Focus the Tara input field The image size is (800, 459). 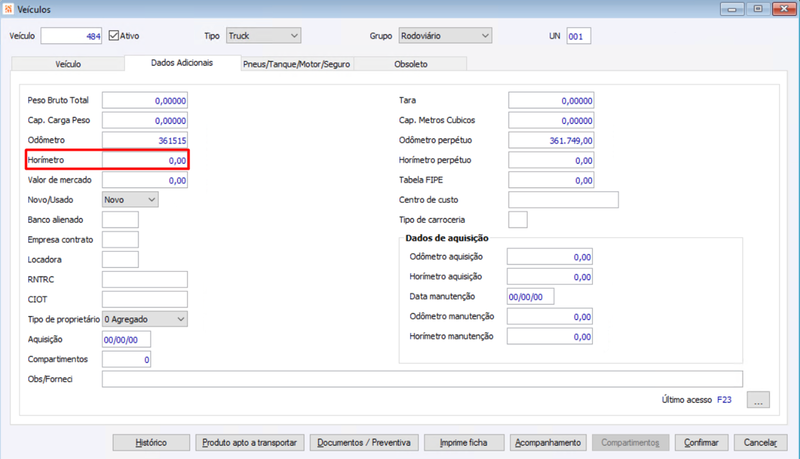pos(551,100)
